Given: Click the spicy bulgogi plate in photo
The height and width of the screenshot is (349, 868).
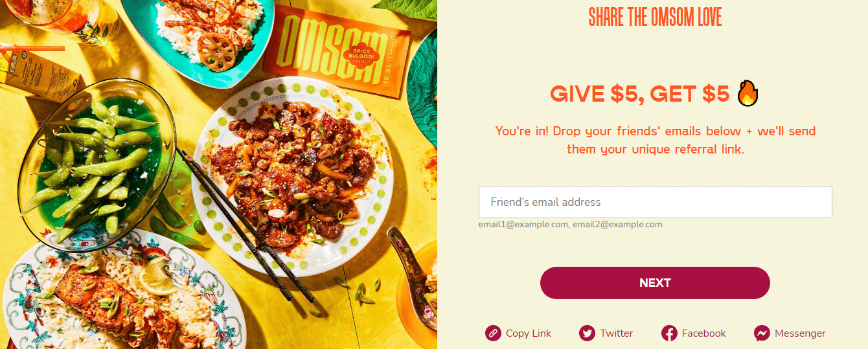Looking at the screenshot, I should click(x=293, y=176).
